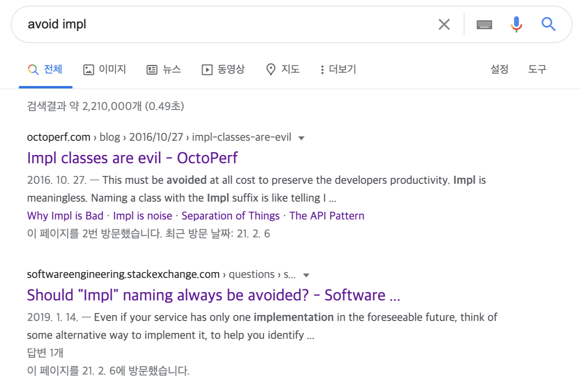580x392 pixels.
Task: Clear the search box with the X icon
Action: [x=444, y=24]
